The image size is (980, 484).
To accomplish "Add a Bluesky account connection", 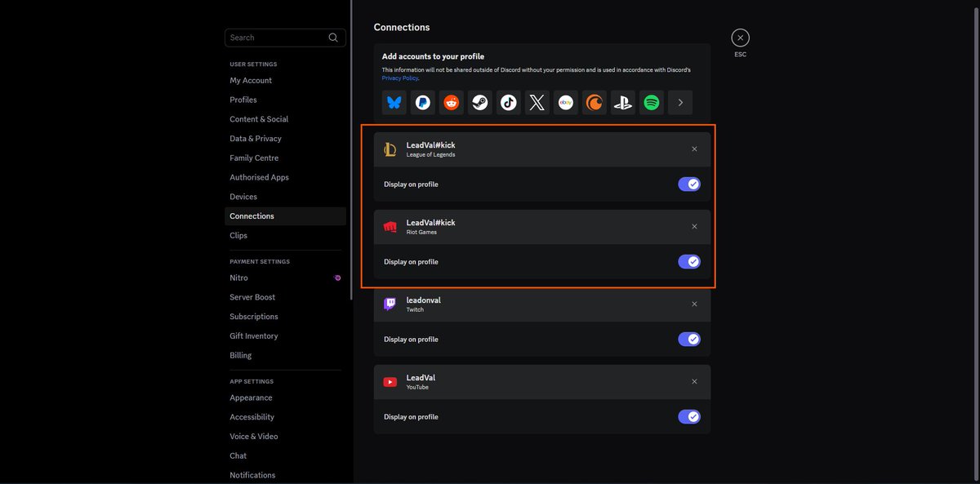I will 394,103.
